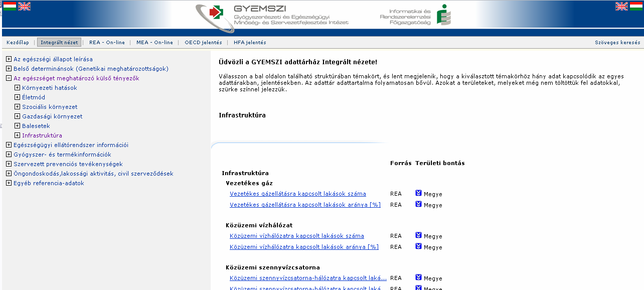
Task: Select Szervezett prevenciós tevékenységek label
Action: [x=68, y=164]
